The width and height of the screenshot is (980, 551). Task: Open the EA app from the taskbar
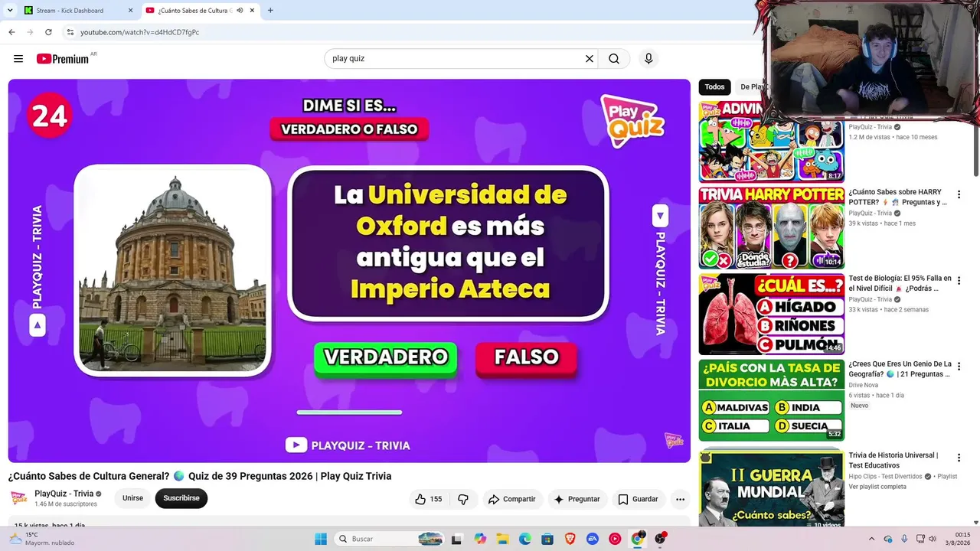592,539
